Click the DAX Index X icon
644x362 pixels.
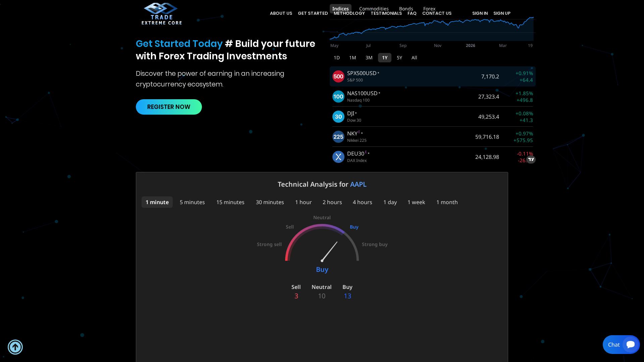338,157
